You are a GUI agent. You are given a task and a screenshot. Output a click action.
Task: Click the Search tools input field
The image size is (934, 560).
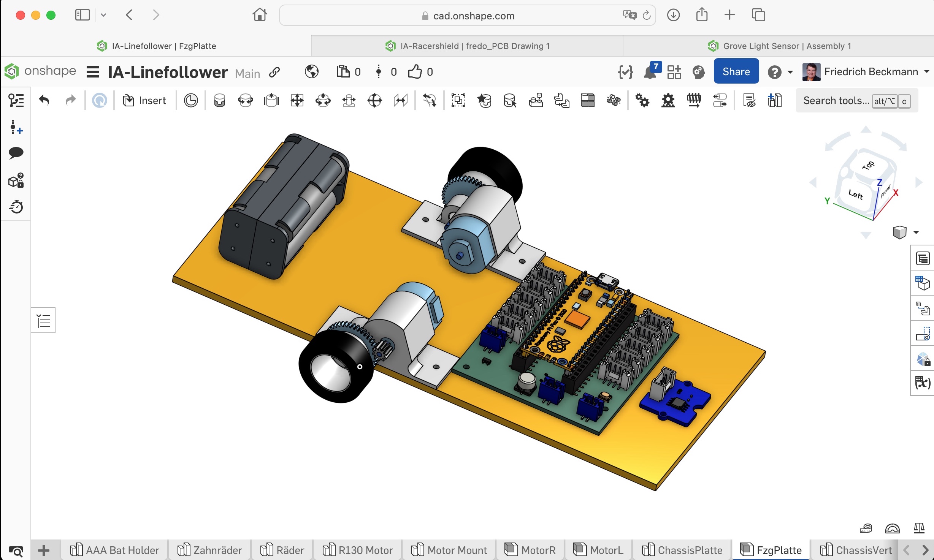click(x=836, y=101)
